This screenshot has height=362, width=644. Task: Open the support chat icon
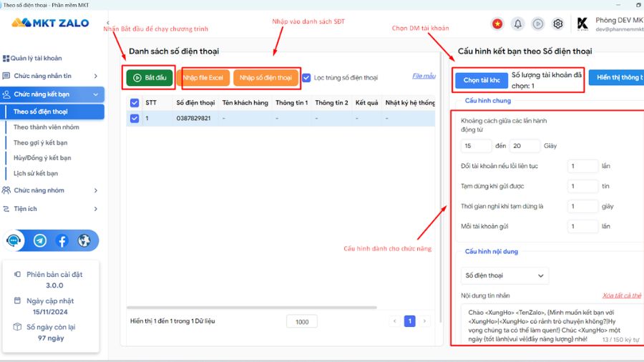(x=14, y=240)
